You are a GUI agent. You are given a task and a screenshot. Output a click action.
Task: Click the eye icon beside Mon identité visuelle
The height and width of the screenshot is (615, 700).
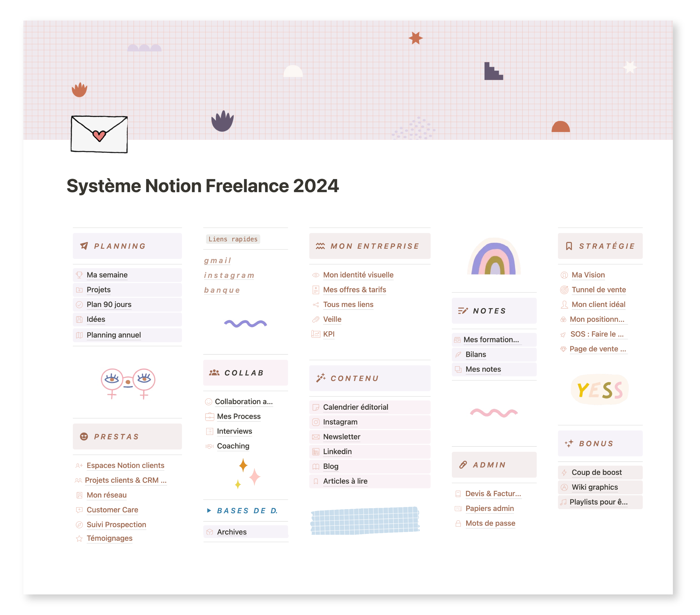coord(316,275)
